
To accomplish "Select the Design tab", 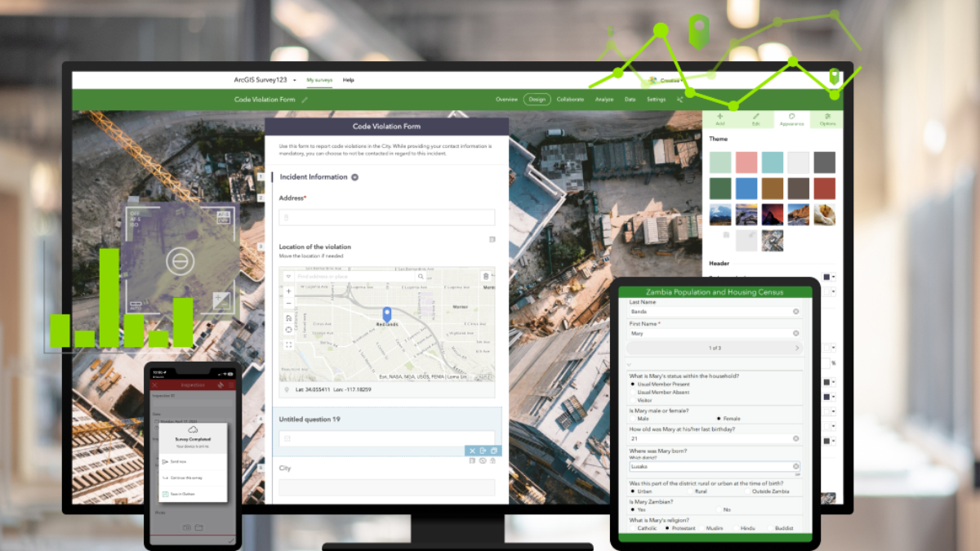I will point(537,100).
